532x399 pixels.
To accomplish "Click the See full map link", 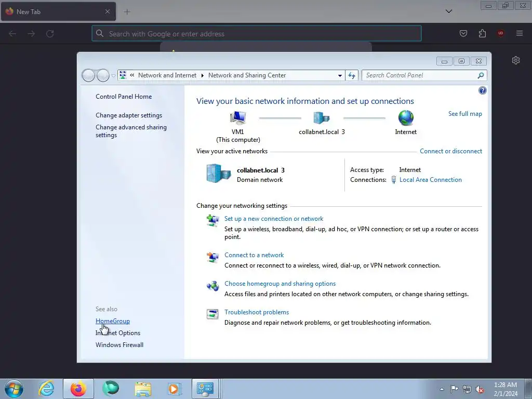I will coord(465,114).
